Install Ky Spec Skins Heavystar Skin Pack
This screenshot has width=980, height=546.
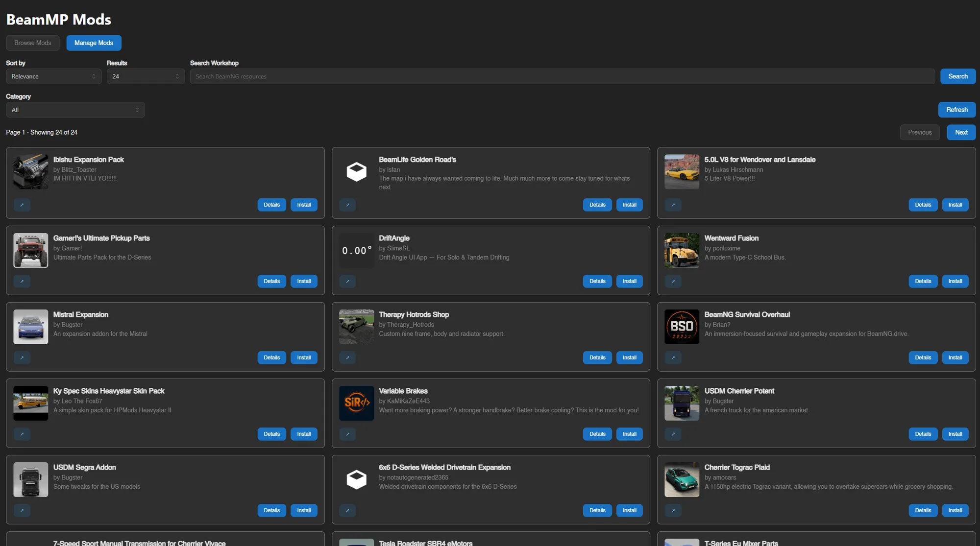coord(304,434)
